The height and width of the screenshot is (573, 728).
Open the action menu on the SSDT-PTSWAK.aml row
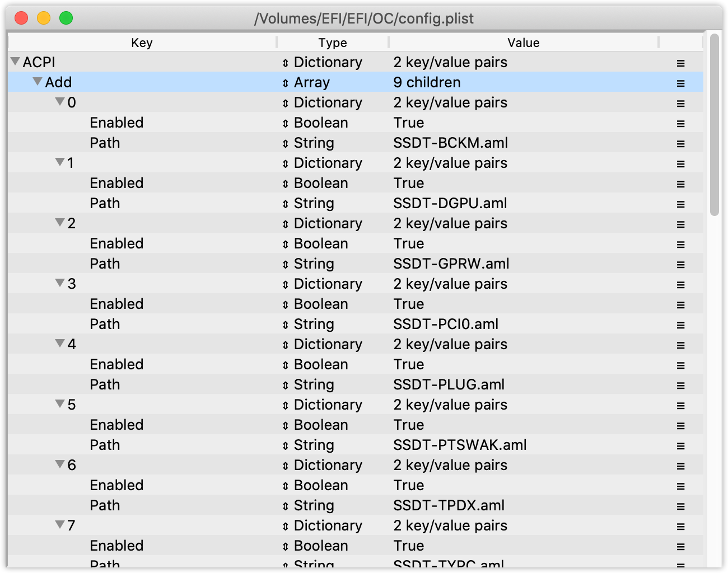coord(680,445)
